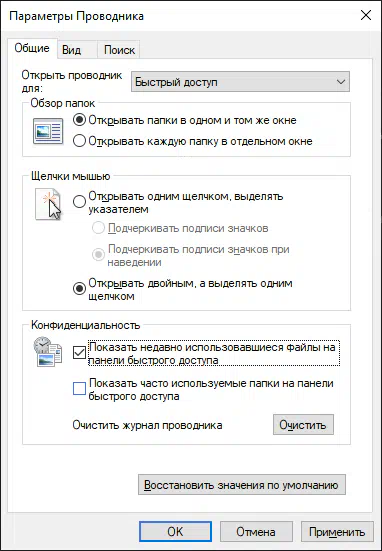Switch to the Вид tab
The width and height of the screenshot is (382, 551).
pos(71,50)
